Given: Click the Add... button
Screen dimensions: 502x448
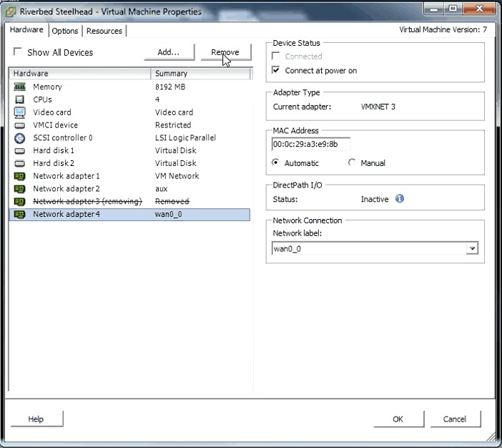Looking at the screenshot, I should (168, 52).
